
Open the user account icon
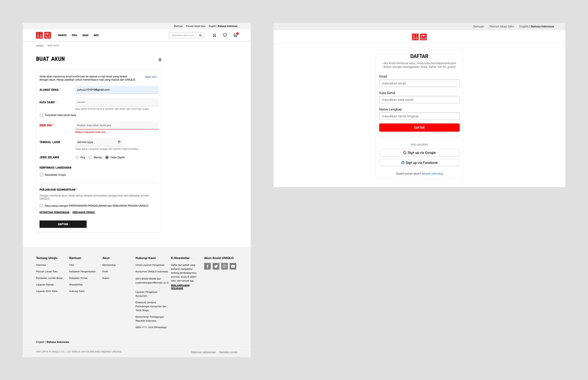tap(214, 35)
